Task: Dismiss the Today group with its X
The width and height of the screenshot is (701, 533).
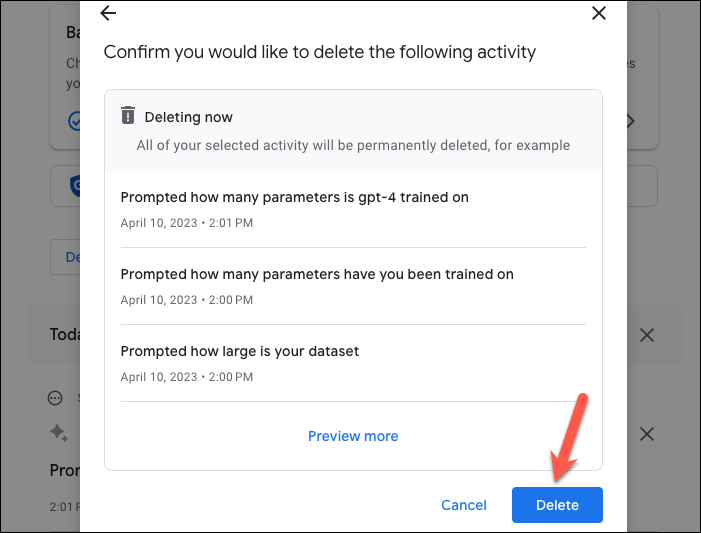Action: [x=647, y=335]
